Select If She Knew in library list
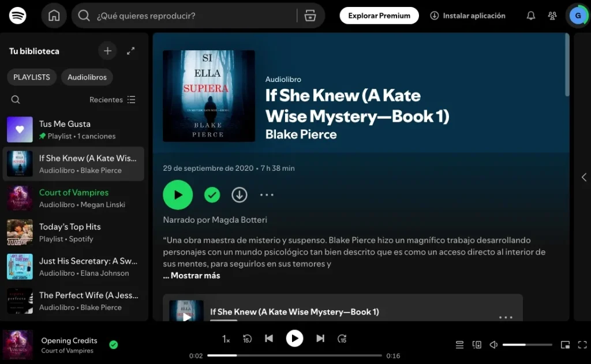This screenshot has width=591, height=364. click(73, 164)
